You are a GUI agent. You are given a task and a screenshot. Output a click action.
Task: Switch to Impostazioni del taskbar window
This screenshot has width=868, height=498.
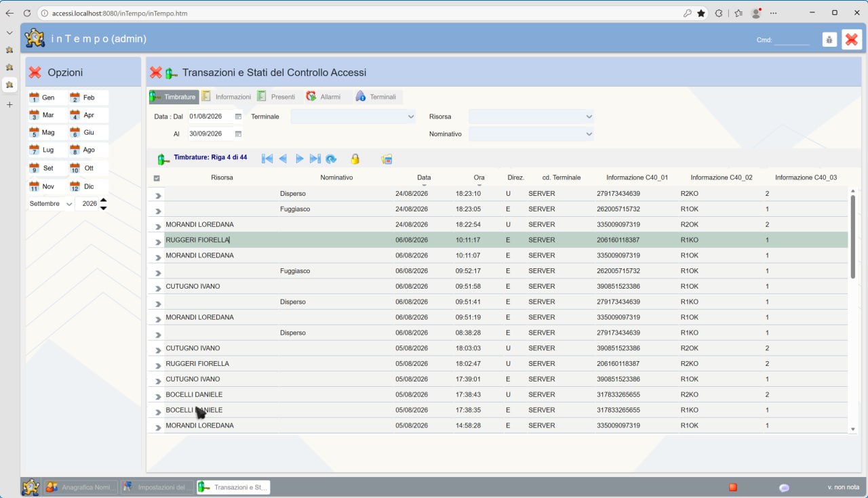point(157,487)
